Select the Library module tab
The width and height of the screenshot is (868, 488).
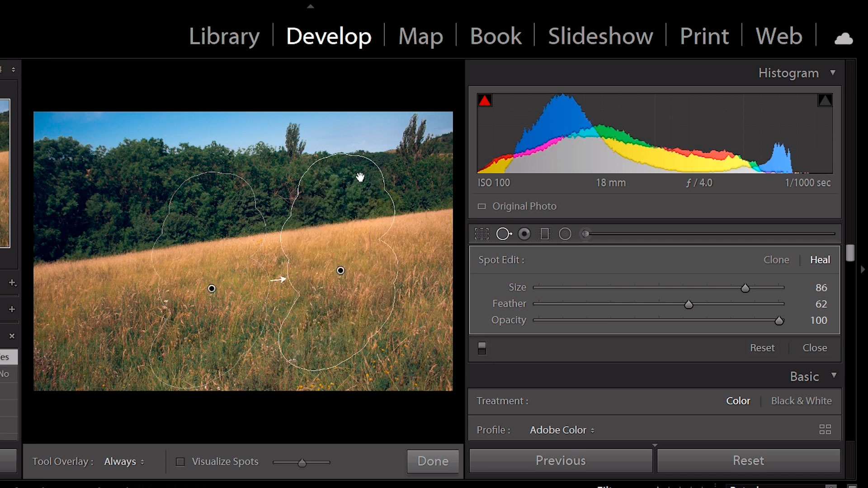tap(224, 36)
